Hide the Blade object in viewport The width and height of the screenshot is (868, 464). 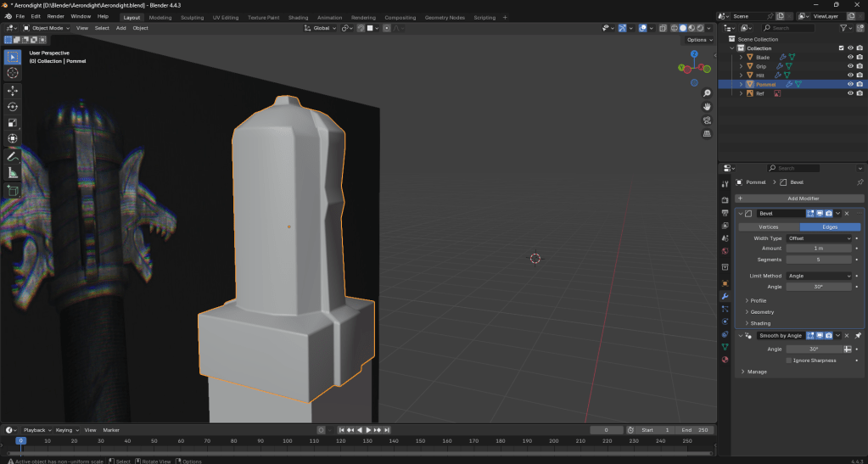tap(849, 57)
